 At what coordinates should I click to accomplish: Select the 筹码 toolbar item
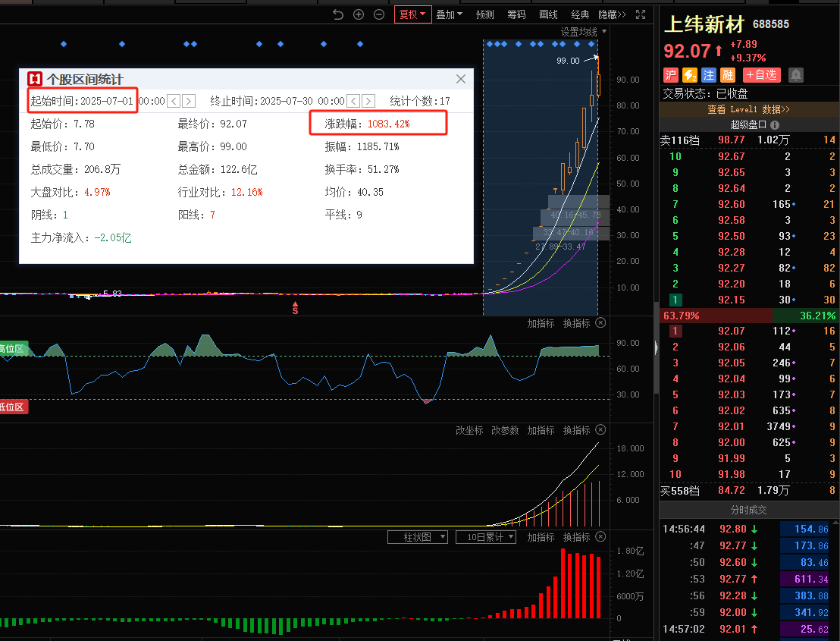tap(516, 14)
